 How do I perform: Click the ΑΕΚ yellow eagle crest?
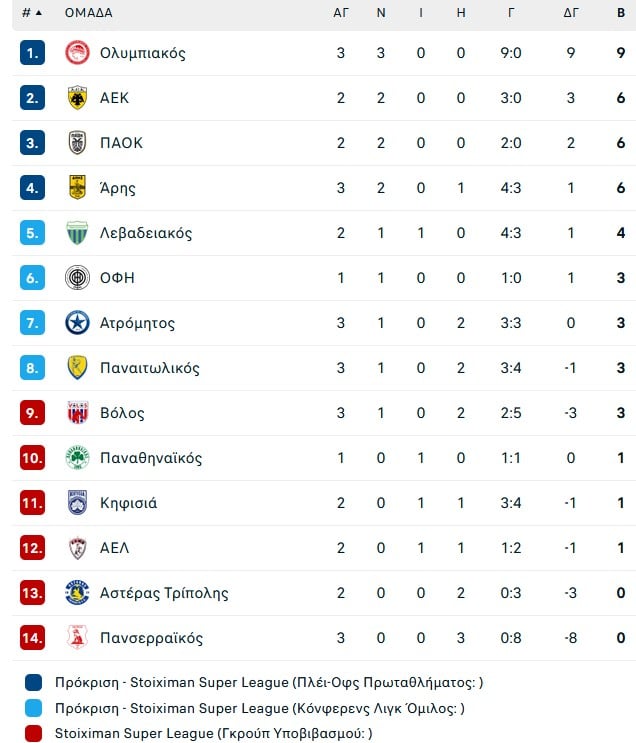(77, 98)
